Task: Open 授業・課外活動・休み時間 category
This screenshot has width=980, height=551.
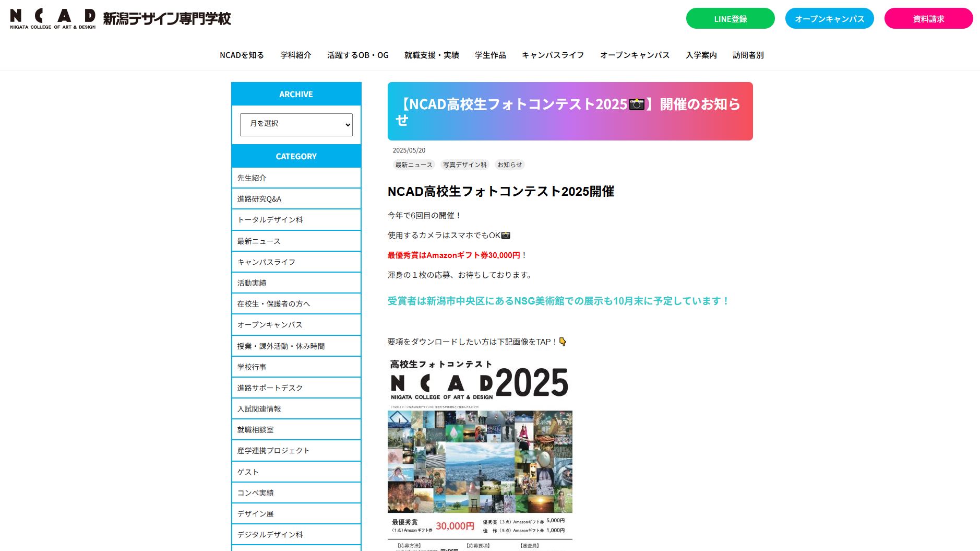Action: click(296, 346)
